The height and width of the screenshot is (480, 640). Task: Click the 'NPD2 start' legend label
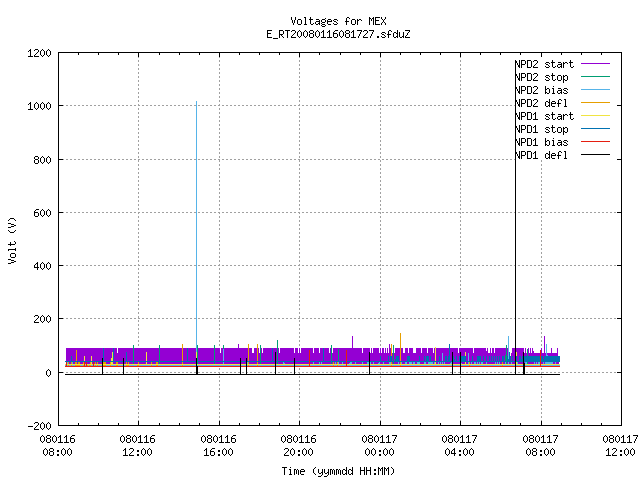(544, 64)
